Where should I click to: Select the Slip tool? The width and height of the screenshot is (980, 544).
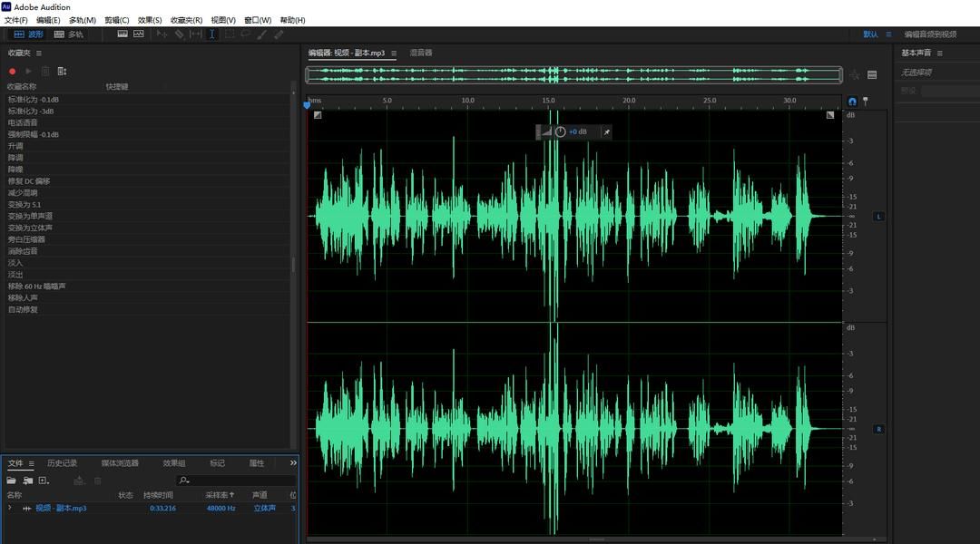[196, 34]
